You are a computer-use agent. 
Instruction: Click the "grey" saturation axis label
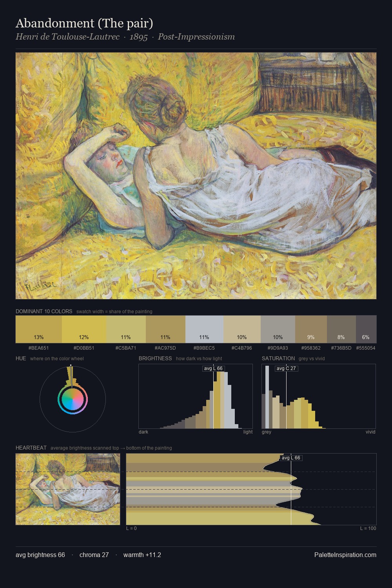point(267,432)
